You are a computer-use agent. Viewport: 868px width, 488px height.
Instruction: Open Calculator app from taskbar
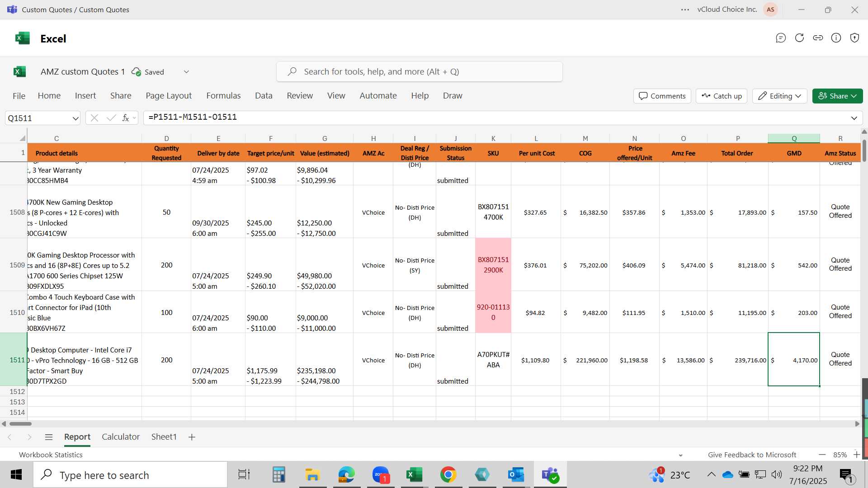(x=278, y=475)
